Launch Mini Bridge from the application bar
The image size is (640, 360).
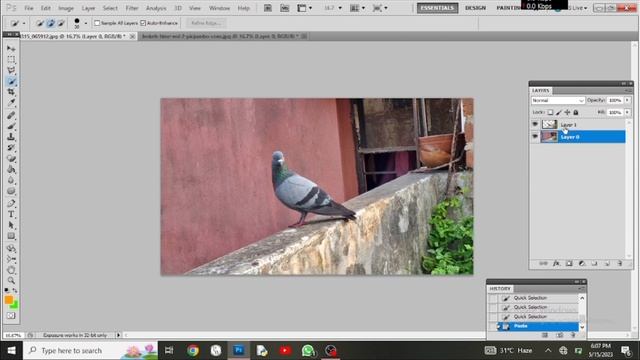click(284, 8)
